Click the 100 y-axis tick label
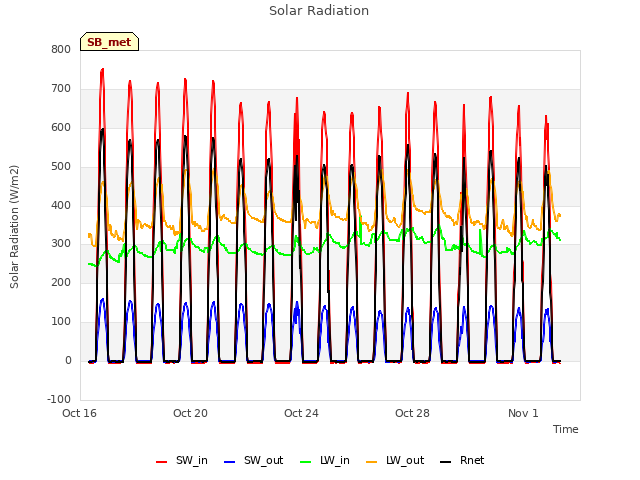 click(61, 322)
